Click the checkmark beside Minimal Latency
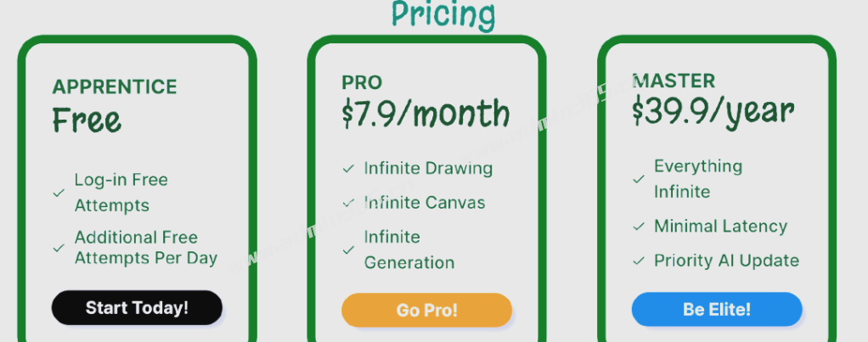The image size is (868, 342). 639,227
